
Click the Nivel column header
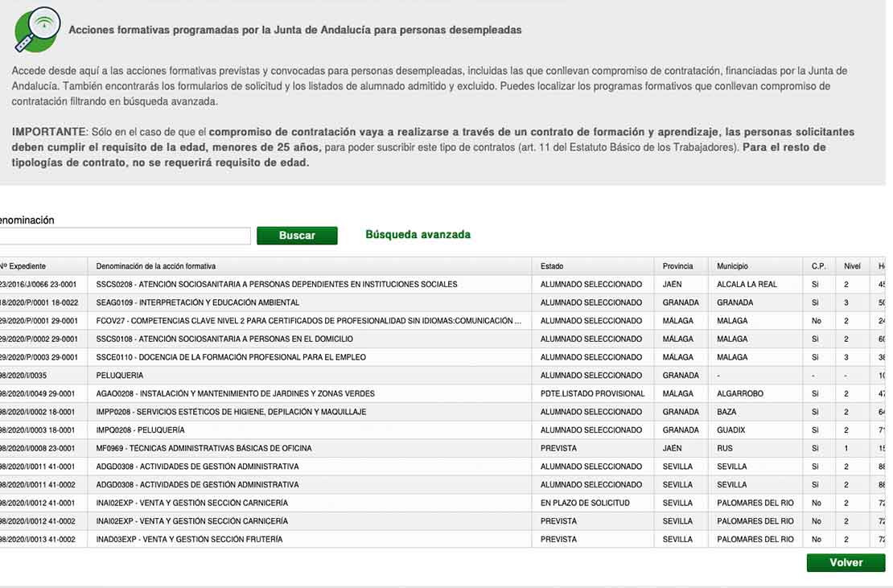[852, 265]
